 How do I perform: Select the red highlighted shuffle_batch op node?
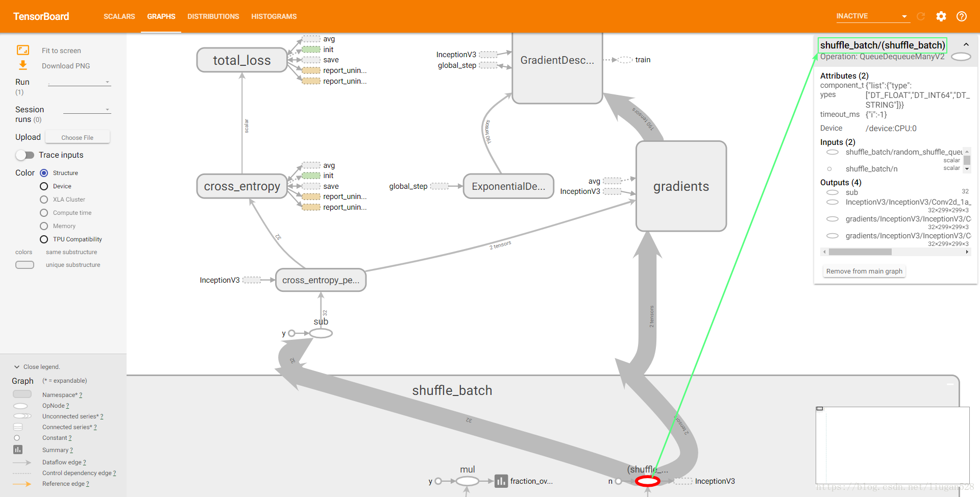click(x=648, y=481)
